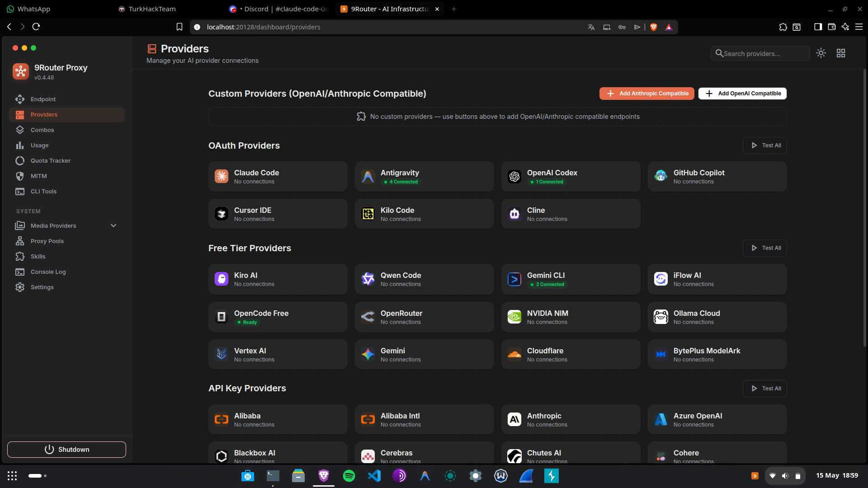
Task: Open the browser hamburger menu
Action: [859, 27]
